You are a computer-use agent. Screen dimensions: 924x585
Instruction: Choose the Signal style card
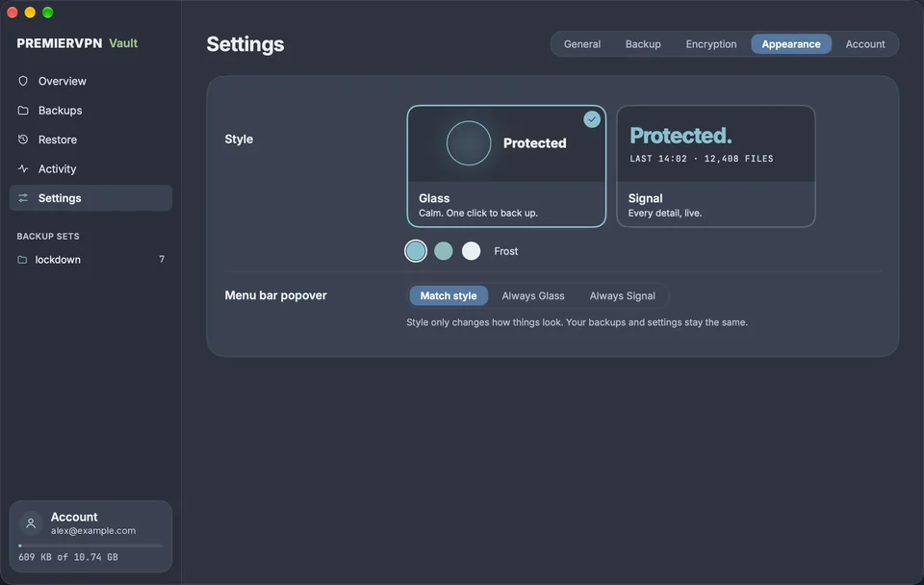[715, 166]
